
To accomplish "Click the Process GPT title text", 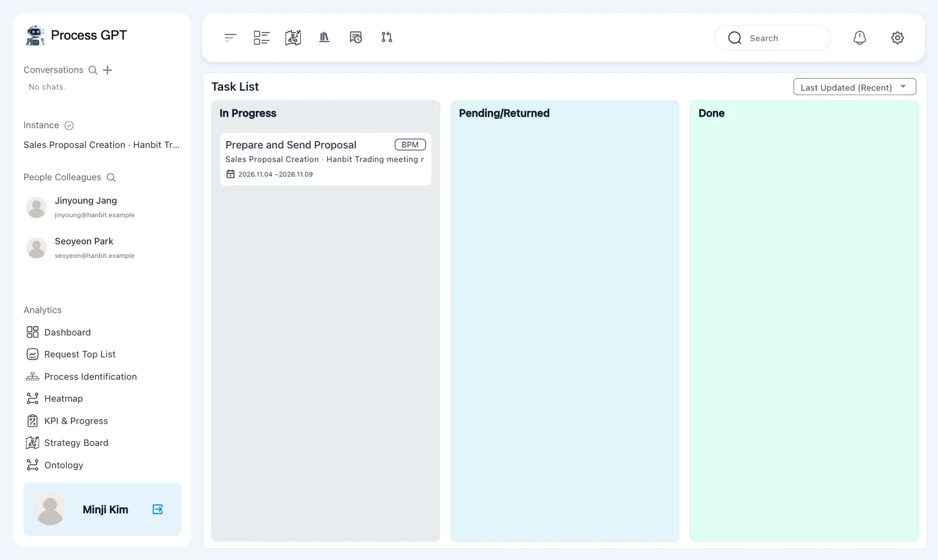I will (x=89, y=35).
